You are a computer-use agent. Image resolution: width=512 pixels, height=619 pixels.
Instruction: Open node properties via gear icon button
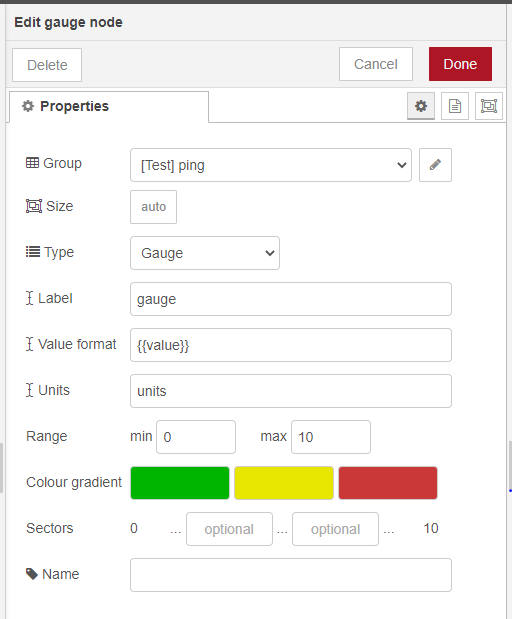pyautogui.click(x=421, y=106)
